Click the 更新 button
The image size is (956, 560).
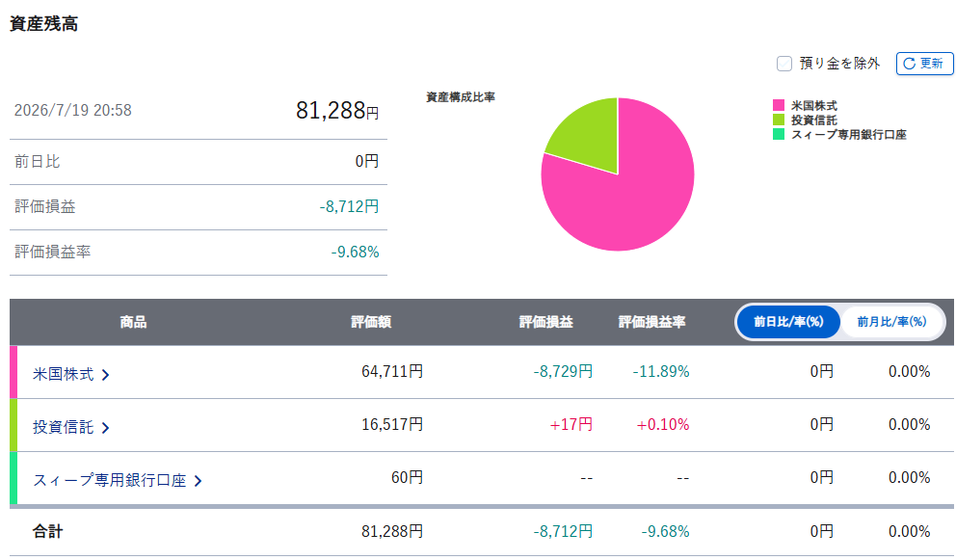[x=924, y=64]
